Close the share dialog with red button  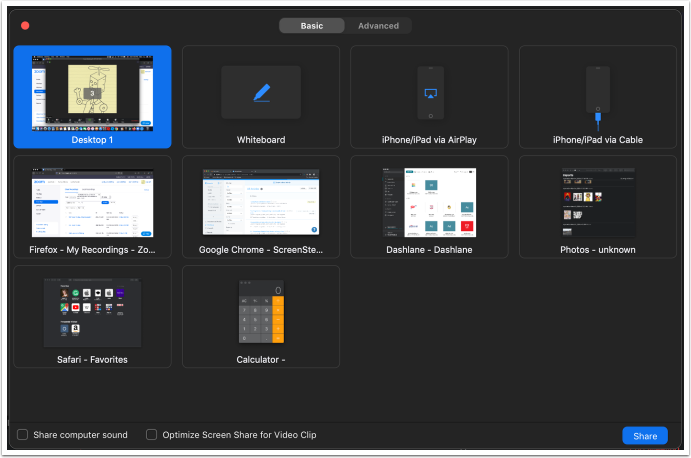[x=25, y=26]
